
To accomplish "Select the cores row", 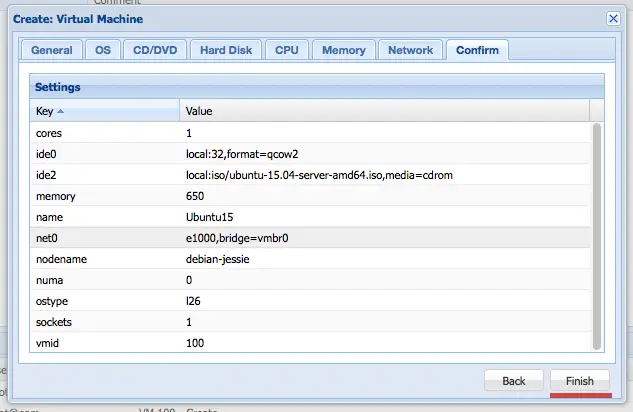I will 310,133.
